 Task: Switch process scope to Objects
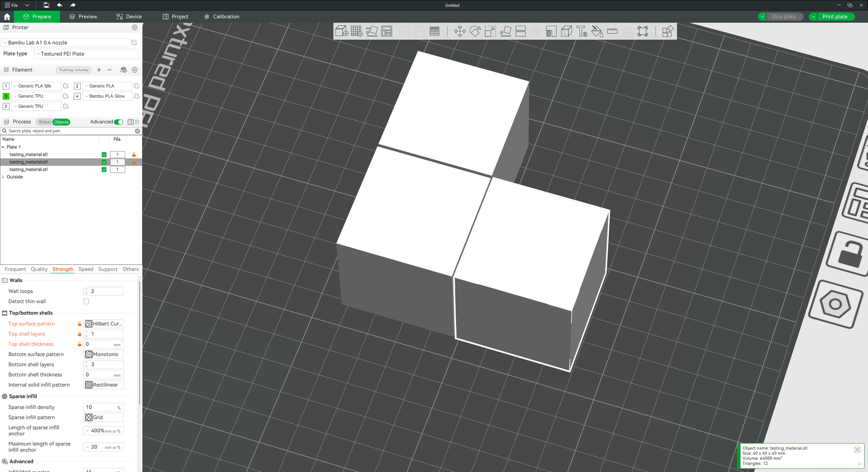pos(61,122)
